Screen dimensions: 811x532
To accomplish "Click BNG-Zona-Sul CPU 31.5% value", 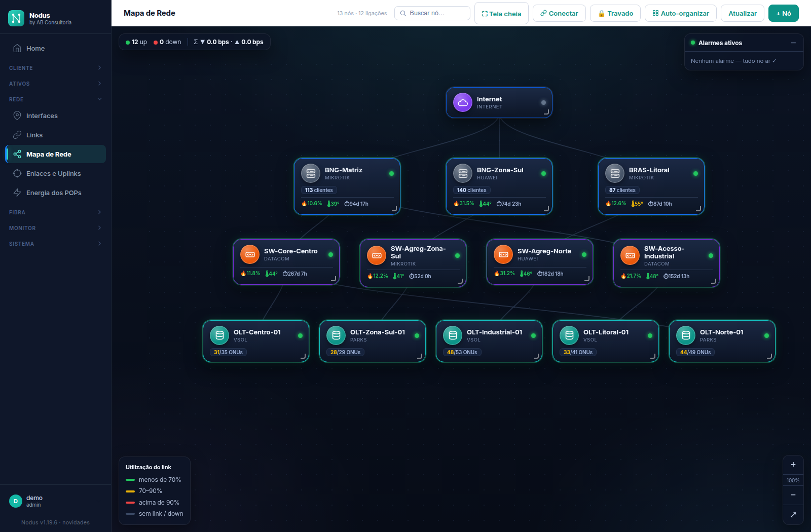I will (x=464, y=204).
